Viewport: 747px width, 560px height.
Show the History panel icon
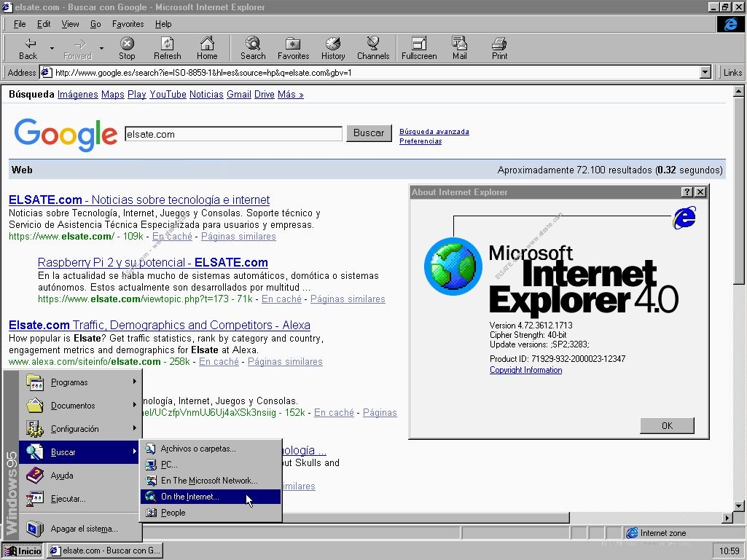point(333,48)
